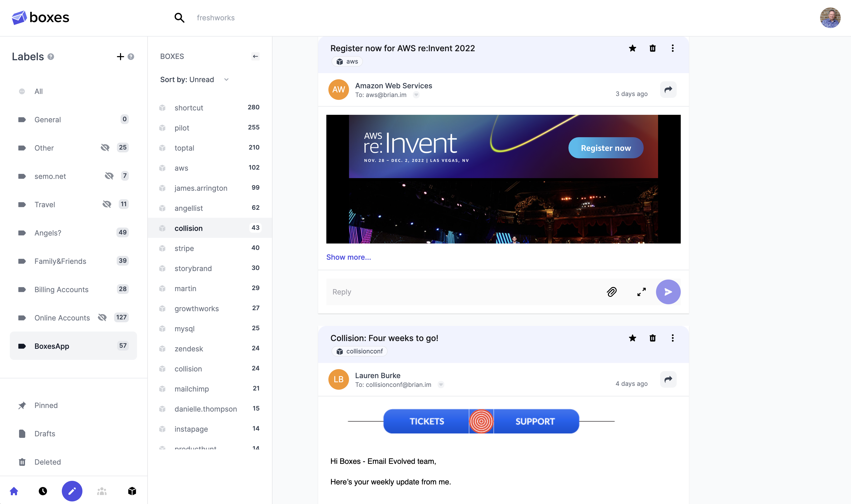Select the Billing Accounts label
Viewport: 851px width, 504px height.
tap(73, 289)
